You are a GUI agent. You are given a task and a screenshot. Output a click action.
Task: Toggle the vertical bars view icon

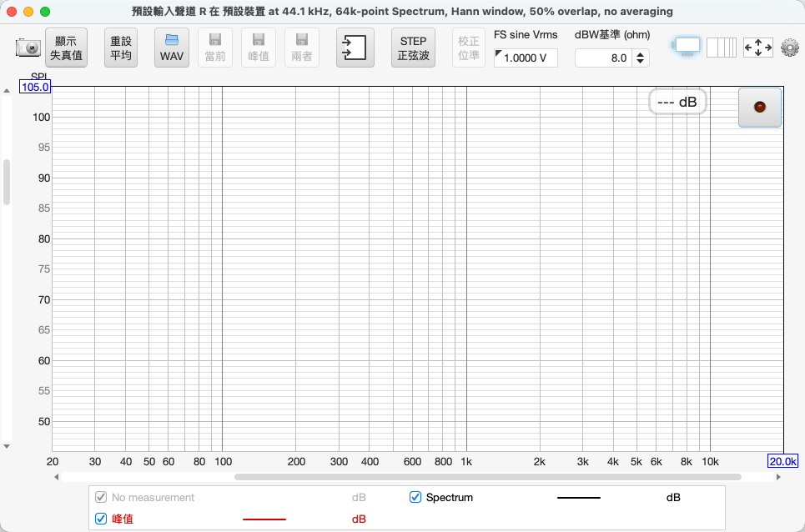click(x=722, y=48)
